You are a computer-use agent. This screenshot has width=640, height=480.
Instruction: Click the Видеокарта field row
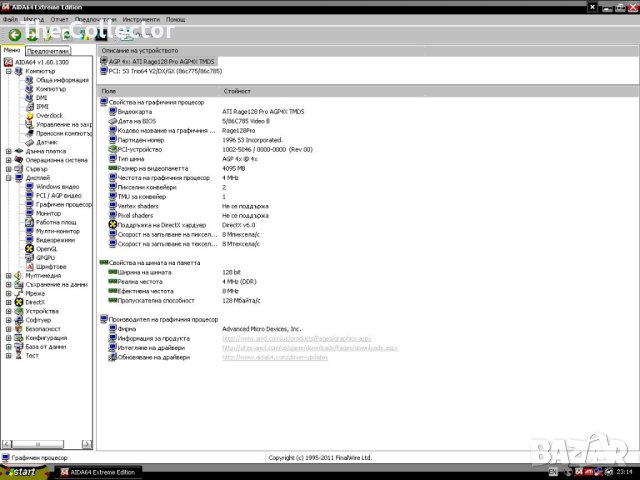click(x=206, y=111)
